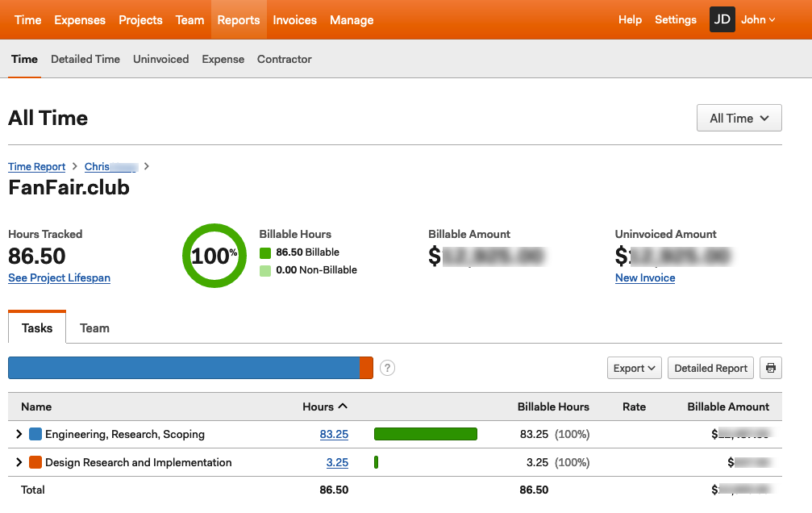This screenshot has height=513, width=812.
Task: Expand the Engineering, Research, Scoping row
Action: point(19,434)
